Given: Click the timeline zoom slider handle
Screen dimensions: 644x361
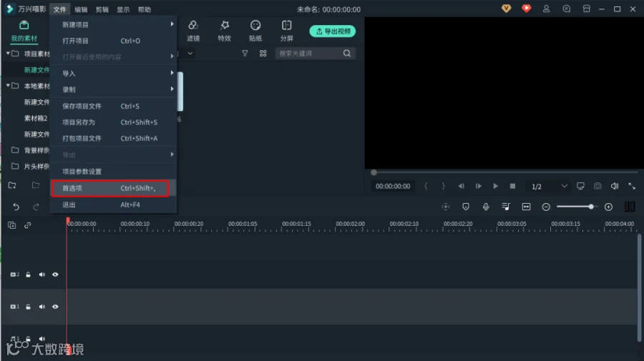Looking at the screenshot, I should tap(591, 207).
